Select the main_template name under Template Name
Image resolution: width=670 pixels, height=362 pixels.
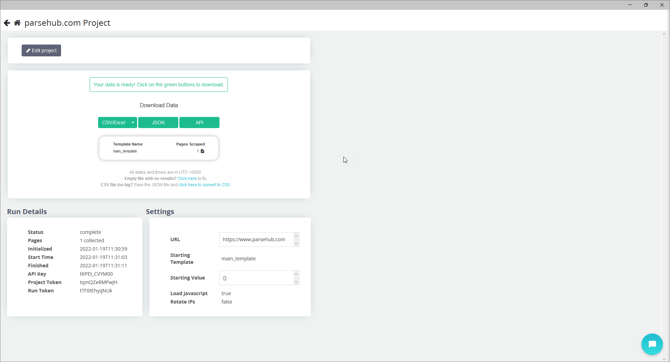click(x=125, y=151)
